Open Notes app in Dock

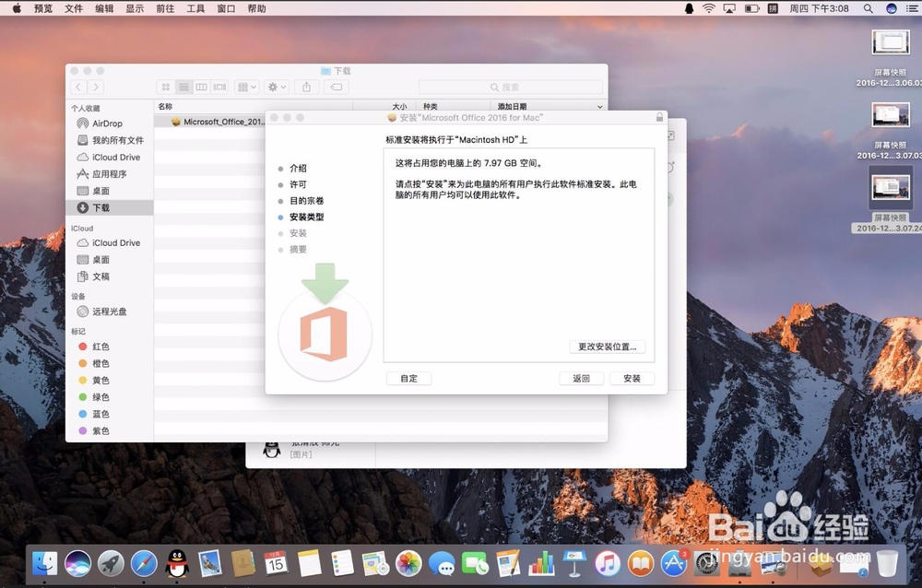click(309, 563)
